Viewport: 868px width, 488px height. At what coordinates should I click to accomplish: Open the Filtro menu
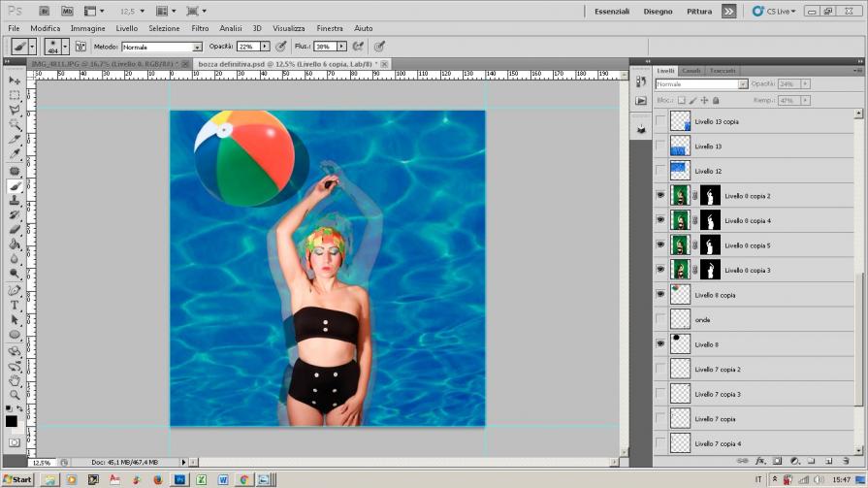coord(200,29)
